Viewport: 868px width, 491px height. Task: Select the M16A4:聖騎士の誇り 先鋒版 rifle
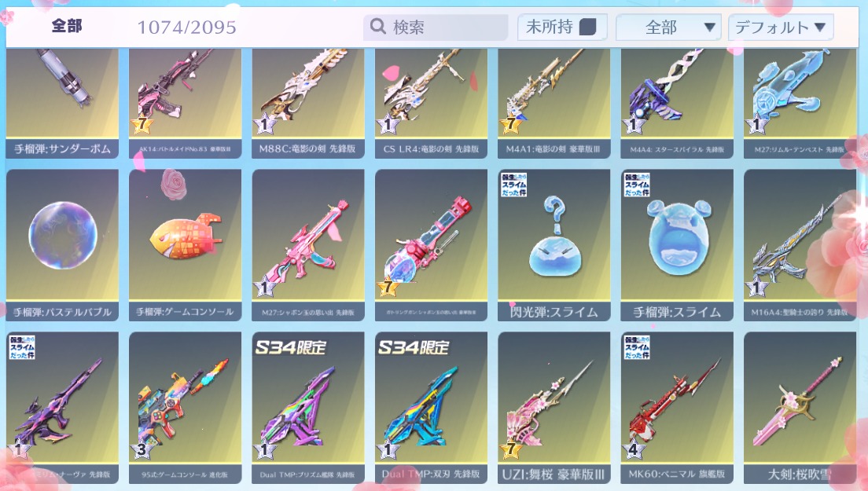(800, 245)
